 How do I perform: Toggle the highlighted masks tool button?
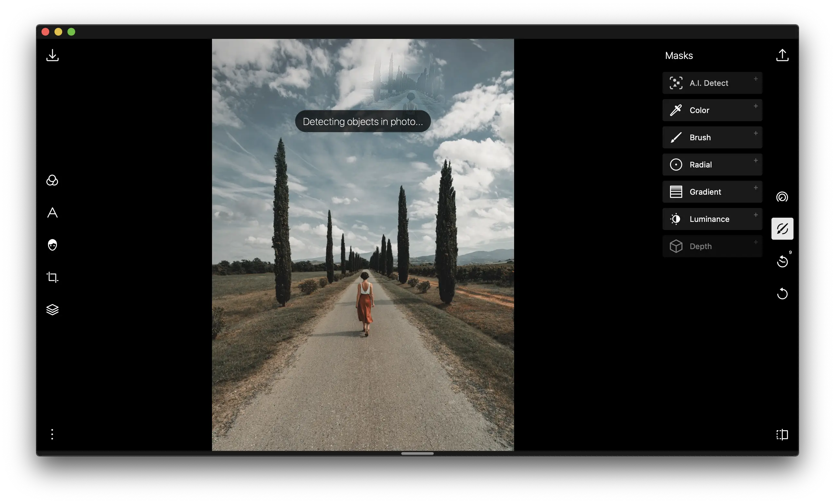point(782,229)
